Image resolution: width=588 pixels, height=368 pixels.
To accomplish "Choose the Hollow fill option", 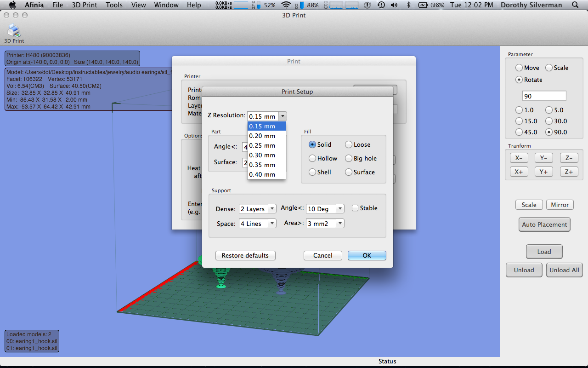I will (x=312, y=158).
